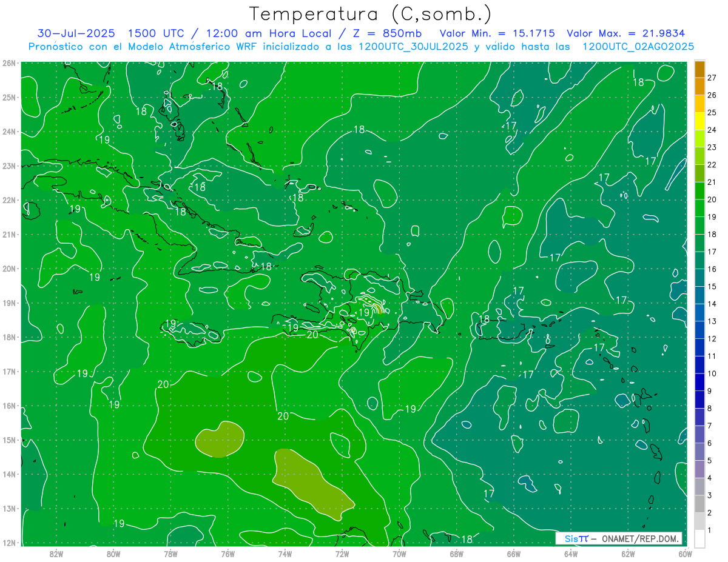Click the latitude axis label "16N"

point(8,406)
